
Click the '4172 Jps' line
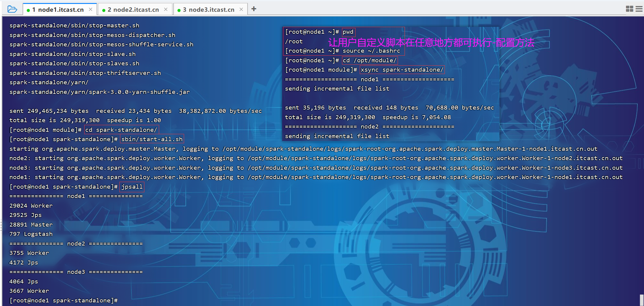click(24, 263)
